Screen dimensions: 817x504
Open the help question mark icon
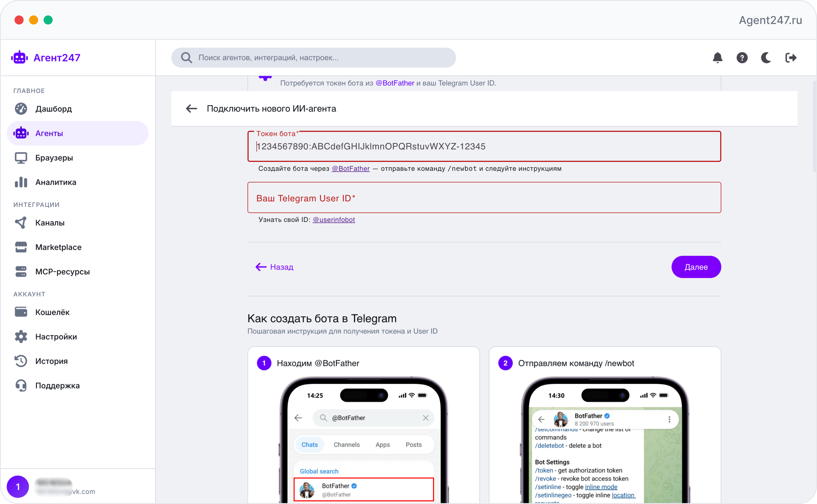tap(742, 58)
